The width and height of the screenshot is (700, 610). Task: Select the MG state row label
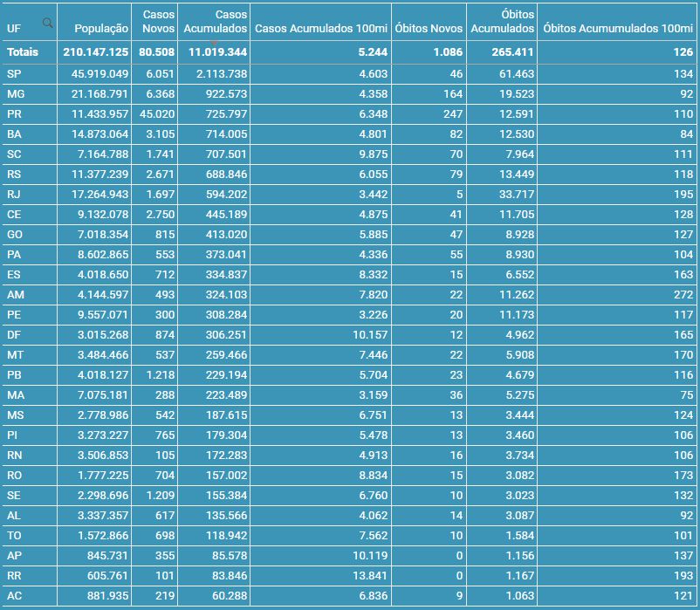point(15,93)
